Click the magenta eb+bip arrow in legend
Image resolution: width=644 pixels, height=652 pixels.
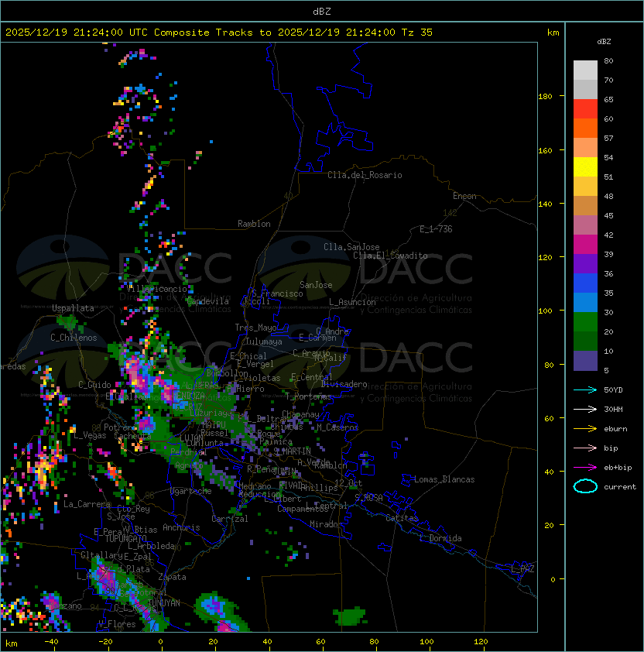(585, 468)
